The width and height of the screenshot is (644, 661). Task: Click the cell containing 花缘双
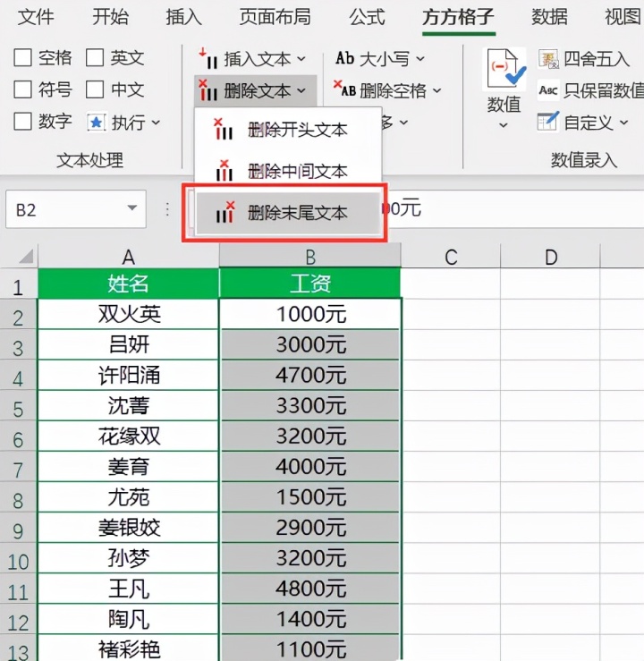tap(129, 436)
